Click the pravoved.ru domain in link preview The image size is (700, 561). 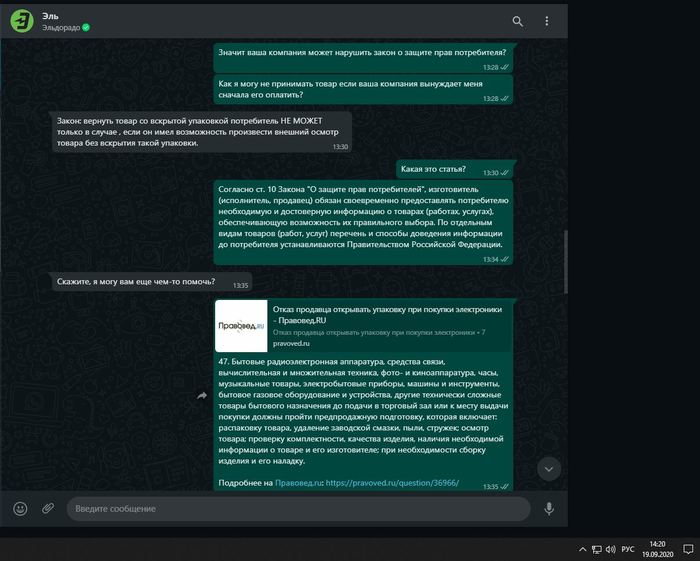291,344
